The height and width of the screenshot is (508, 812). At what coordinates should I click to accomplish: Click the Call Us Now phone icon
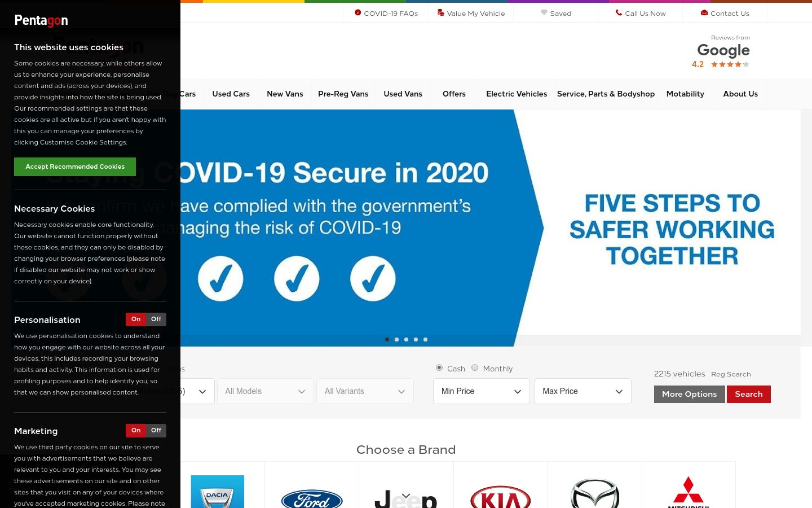619,12
